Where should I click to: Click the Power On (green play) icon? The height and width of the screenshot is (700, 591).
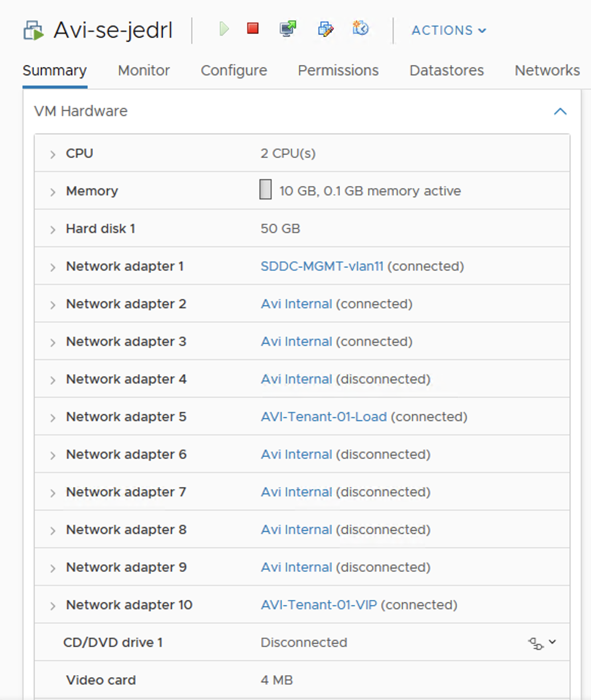224,29
